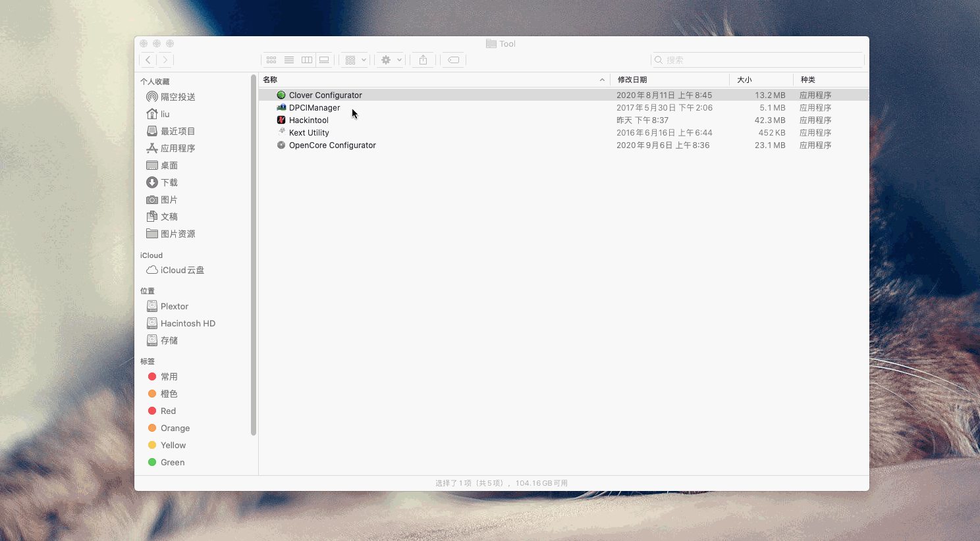Switch to column view
This screenshot has height=541, width=980.
tap(307, 60)
